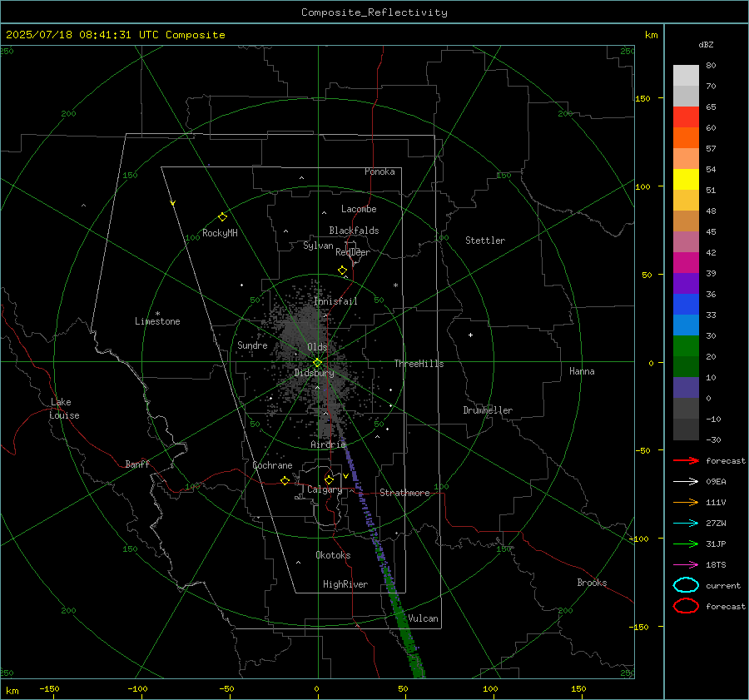
Task: Click the Vulcan label on the map
Action: point(424,618)
